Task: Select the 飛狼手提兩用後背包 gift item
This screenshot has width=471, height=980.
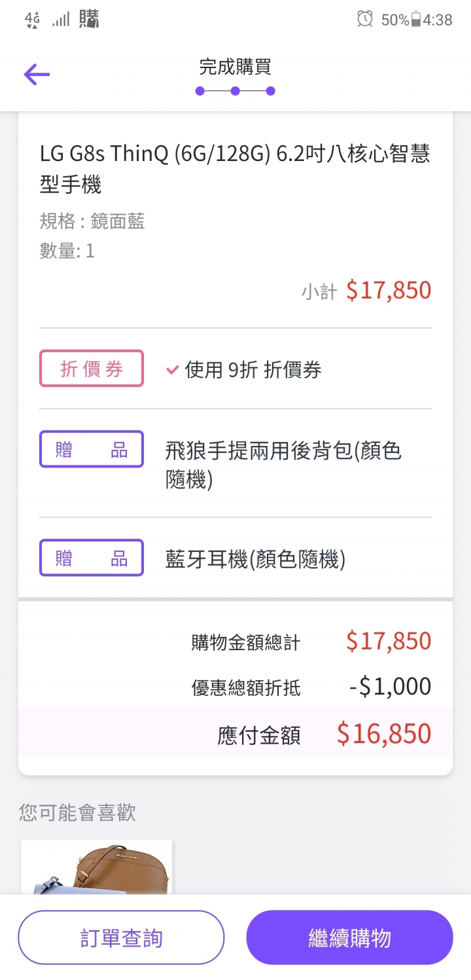Action: [283, 465]
